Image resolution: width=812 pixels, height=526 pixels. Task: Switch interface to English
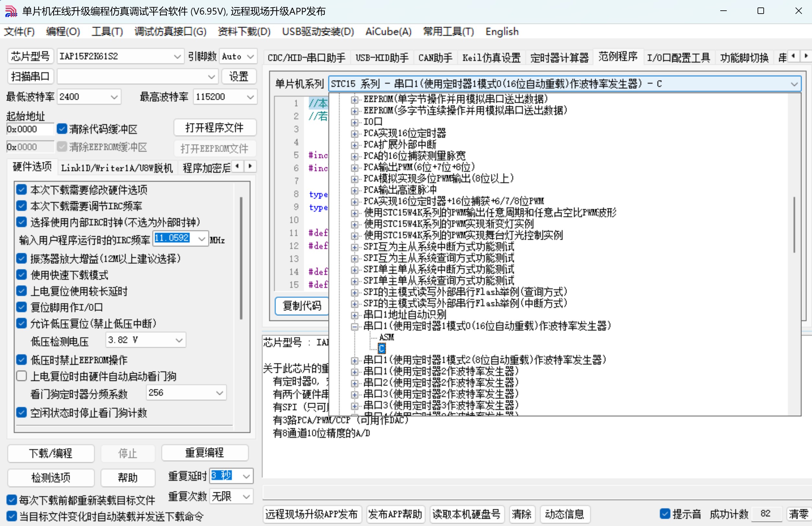pyautogui.click(x=502, y=32)
